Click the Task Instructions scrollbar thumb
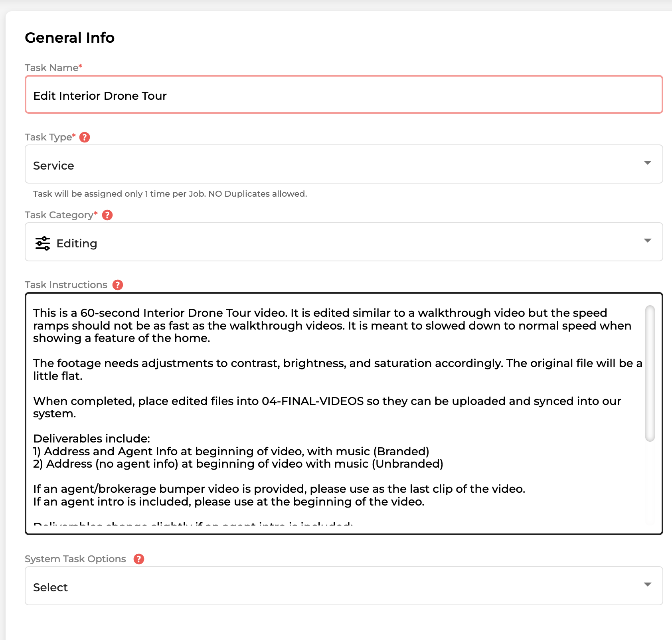This screenshot has width=672, height=640. 650,373
